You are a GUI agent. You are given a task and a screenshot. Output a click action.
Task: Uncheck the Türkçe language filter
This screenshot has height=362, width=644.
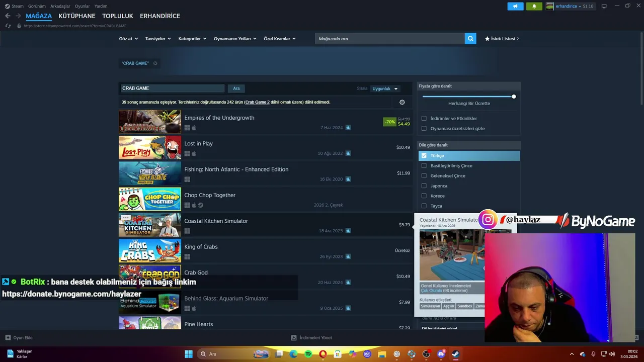[x=424, y=156]
